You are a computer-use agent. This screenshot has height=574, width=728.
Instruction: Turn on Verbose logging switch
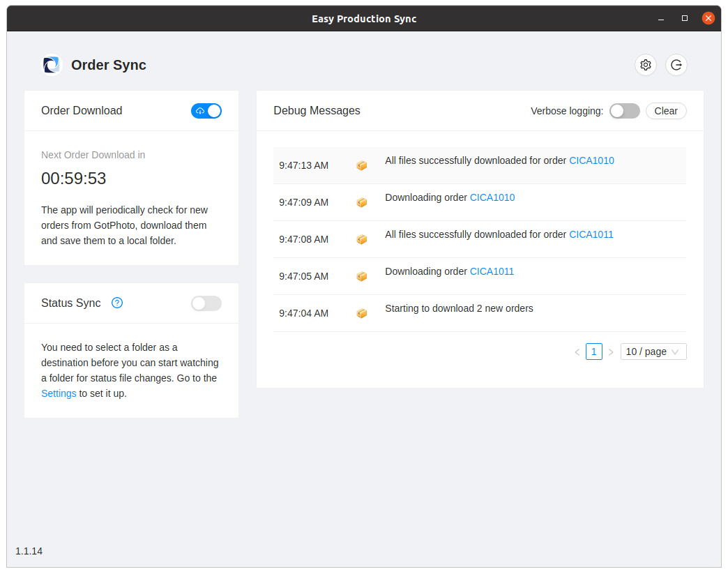pos(625,111)
